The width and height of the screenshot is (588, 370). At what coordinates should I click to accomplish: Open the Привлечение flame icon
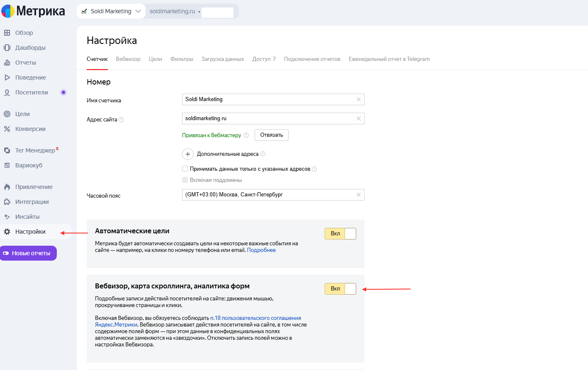pyautogui.click(x=7, y=187)
